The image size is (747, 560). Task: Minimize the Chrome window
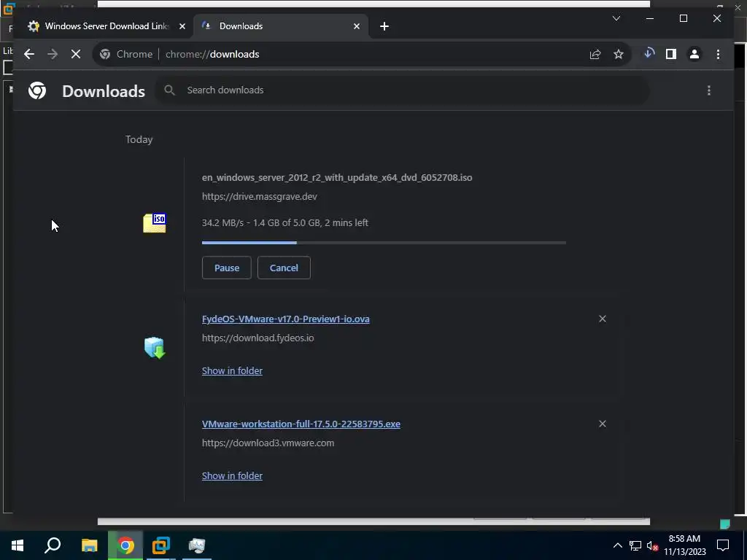(x=650, y=18)
